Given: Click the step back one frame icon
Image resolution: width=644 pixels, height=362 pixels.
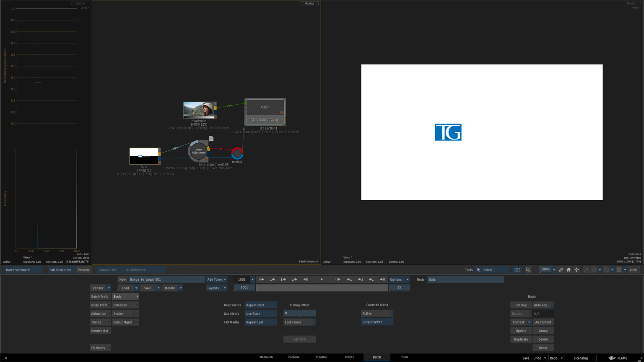Looking at the screenshot, I should click(x=306, y=279).
